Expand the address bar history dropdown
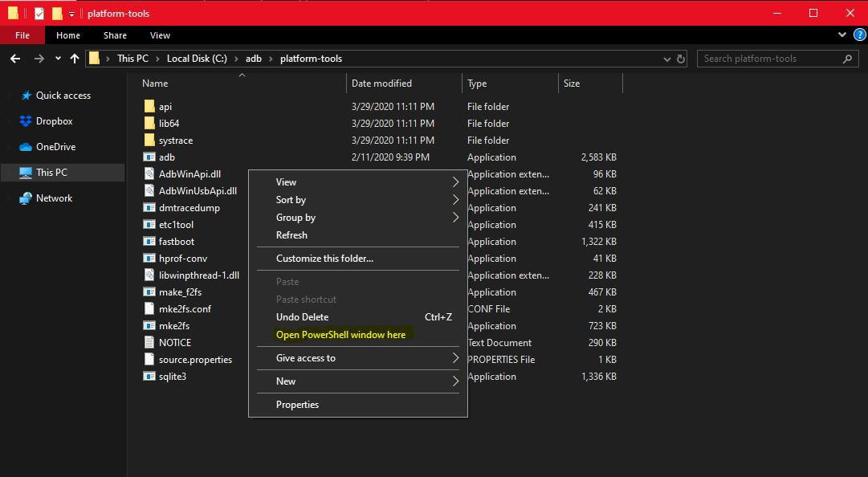This screenshot has width=868, height=477. click(x=667, y=59)
